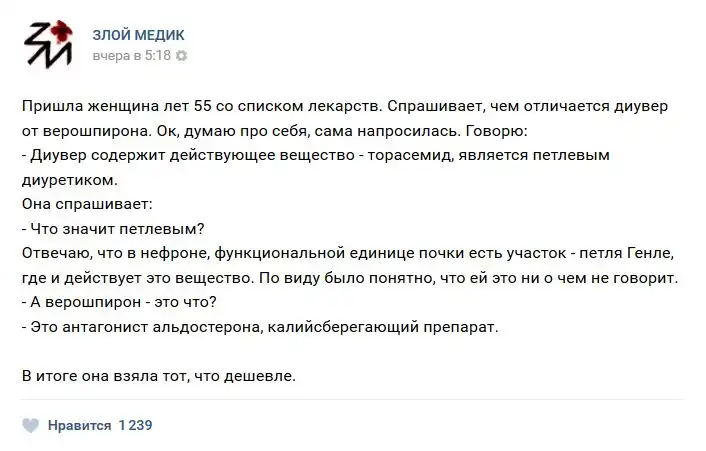The width and height of the screenshot is (706, 451).
Task: Open the ЗЛОЙ МЕДИК group page link
Action: tap(139, 35)
